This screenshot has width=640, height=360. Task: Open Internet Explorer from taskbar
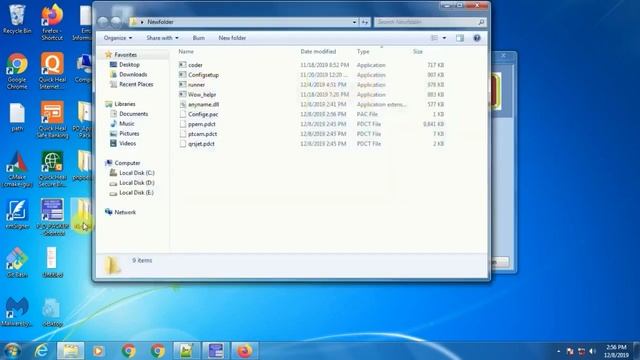[x=41, y=351]
